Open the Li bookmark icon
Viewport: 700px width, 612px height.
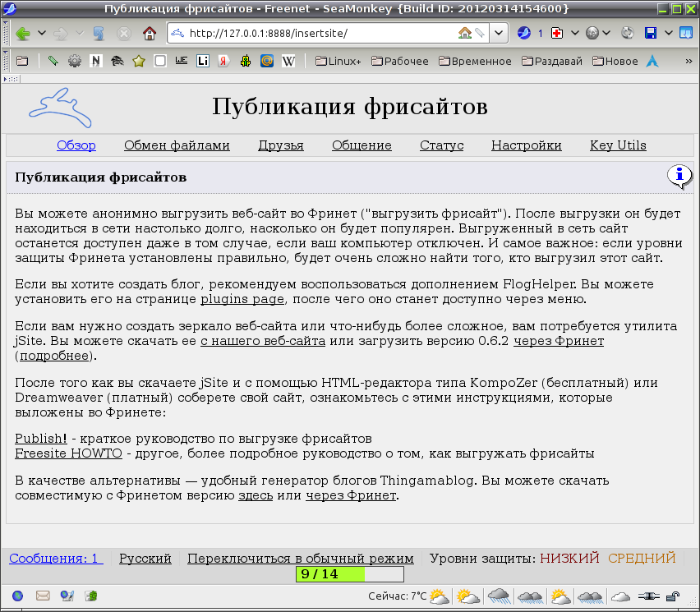coord(203,61)
